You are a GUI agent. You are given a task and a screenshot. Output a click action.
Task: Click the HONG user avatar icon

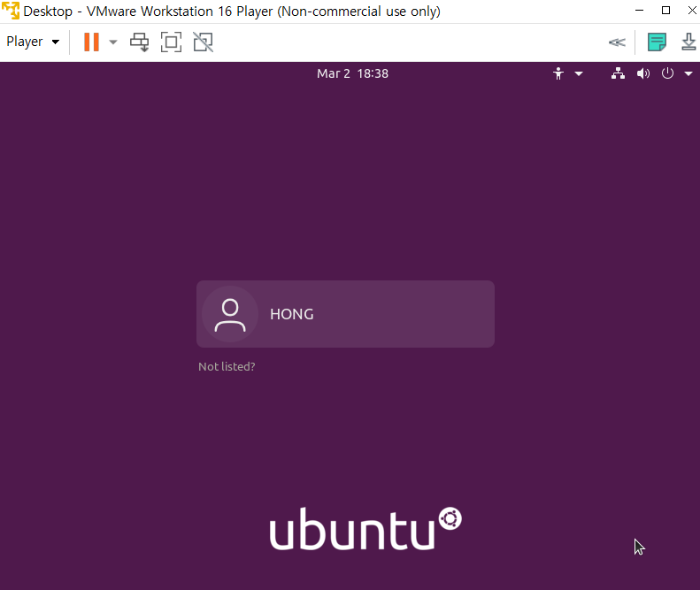tap(230, 314)
